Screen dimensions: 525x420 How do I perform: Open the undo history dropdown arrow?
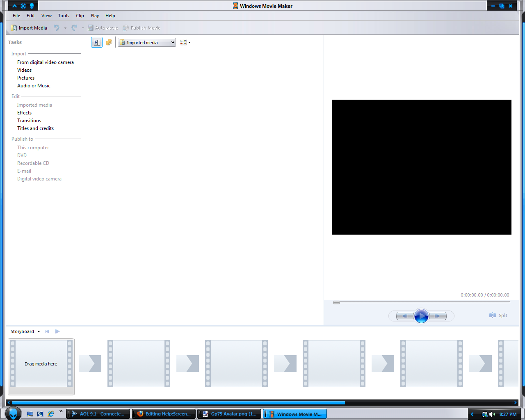pyautogui.click(x=65, y=28)
